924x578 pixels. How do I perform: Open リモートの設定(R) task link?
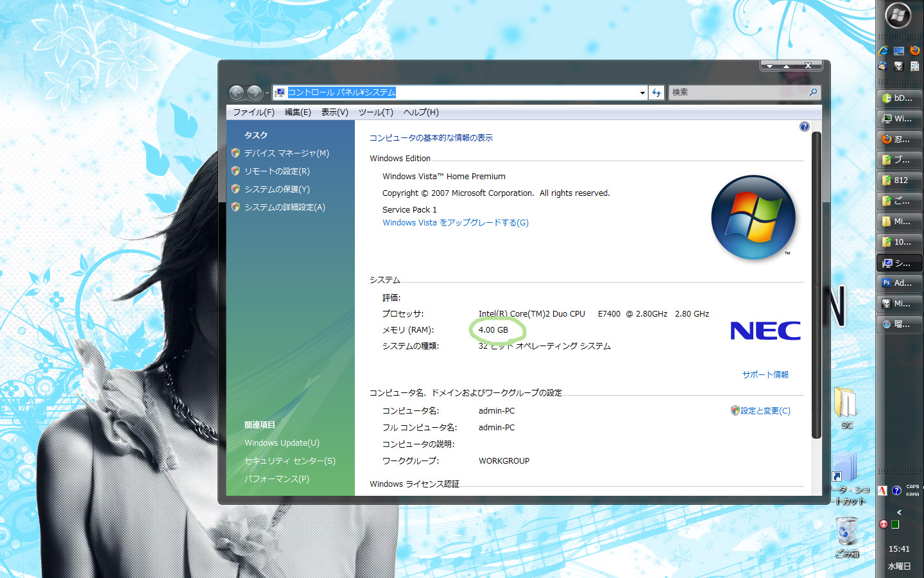(x=277, y=171)
